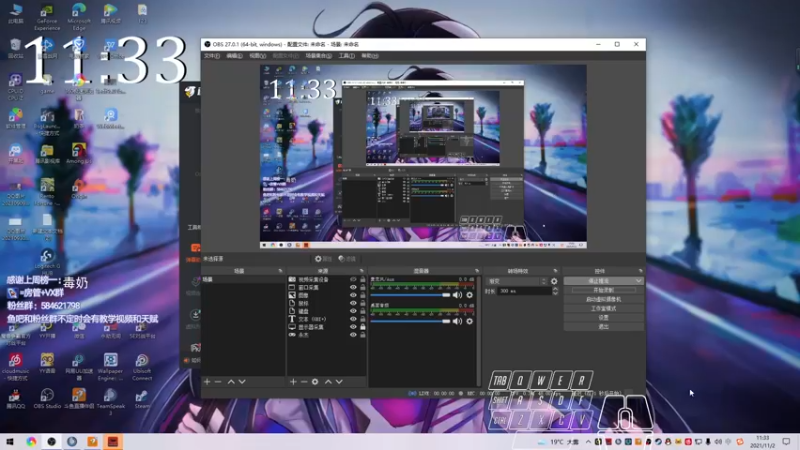Remove scene with the minus icon

click(218, 382)
